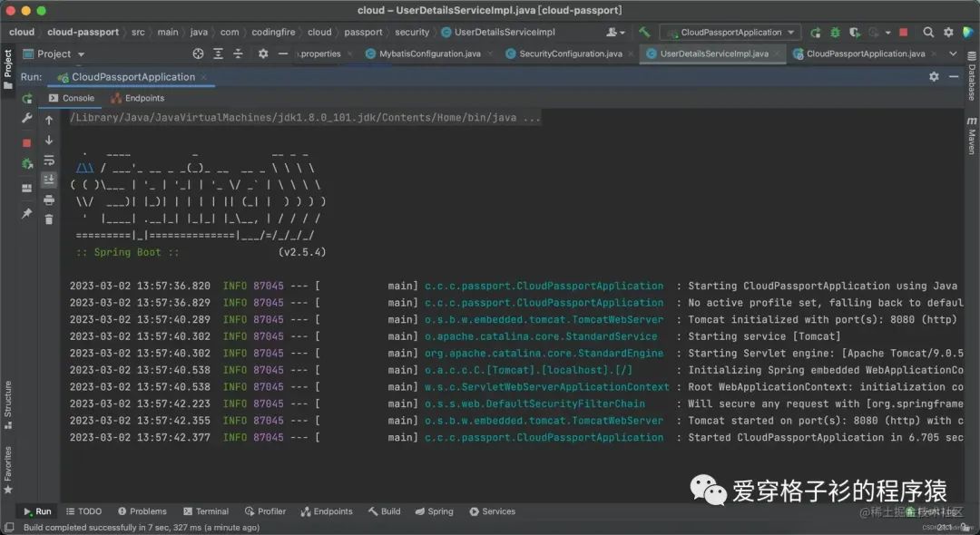Open the Terminal tool window
This screenshot has width=980, height=535.
point(207,511)
